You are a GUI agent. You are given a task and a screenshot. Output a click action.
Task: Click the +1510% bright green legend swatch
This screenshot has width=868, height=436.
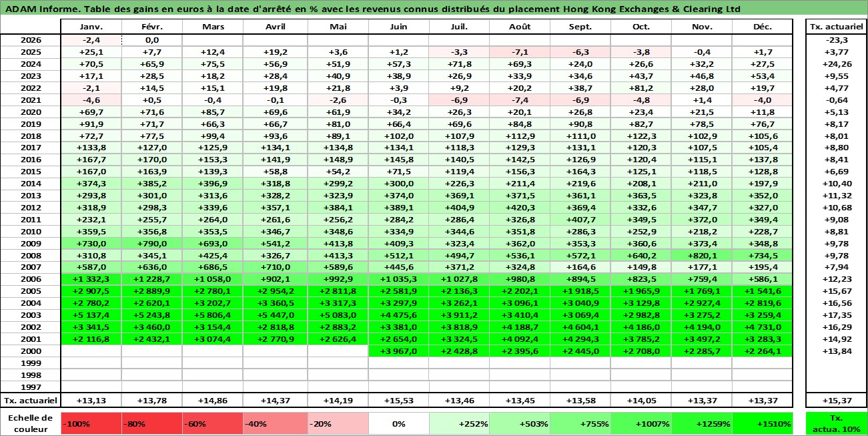pos(763,423)
